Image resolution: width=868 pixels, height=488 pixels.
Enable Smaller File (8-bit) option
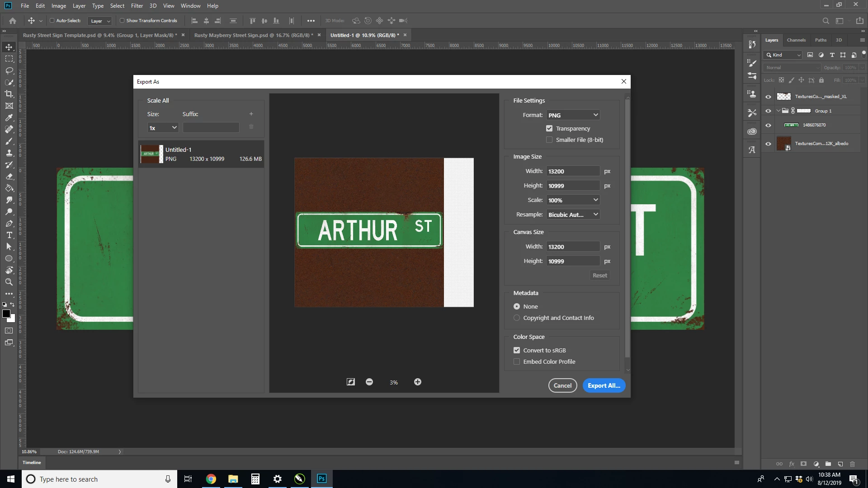tap(549, 140)
